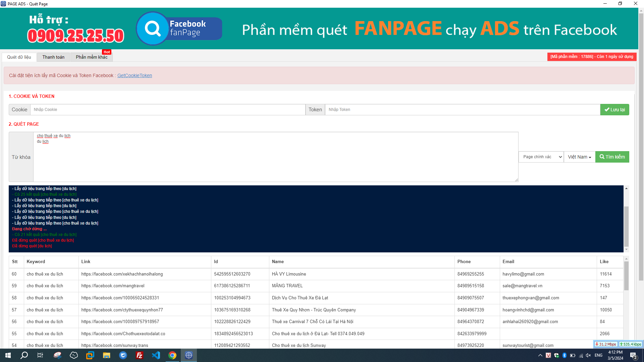Image resolution: width=644 pixels, height=362 pixels.
Task: Click the Tìm kiếm search button
Action: [x=612, y=157]
